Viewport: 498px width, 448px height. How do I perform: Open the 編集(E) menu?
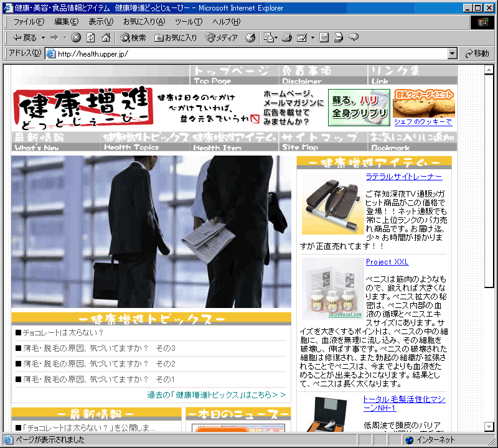point(67,22)
